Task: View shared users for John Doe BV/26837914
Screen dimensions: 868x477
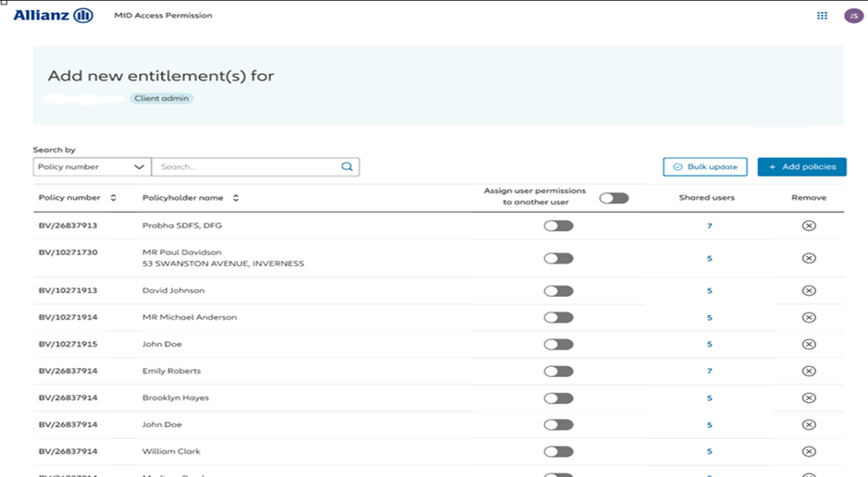Action: tap(709, 425)
